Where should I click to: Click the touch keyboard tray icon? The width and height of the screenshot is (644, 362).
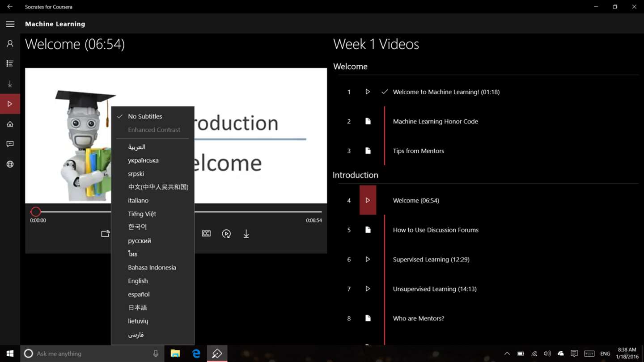[x=589, y=354]
